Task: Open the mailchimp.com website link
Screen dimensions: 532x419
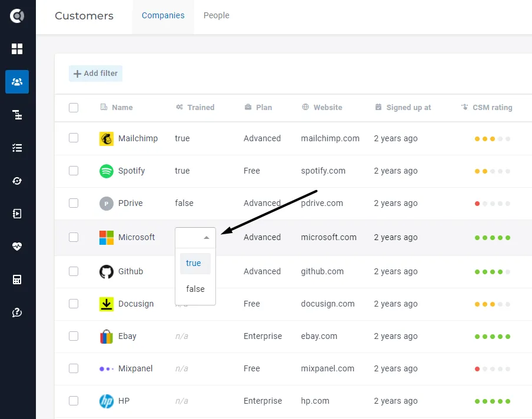Action: 330,138
